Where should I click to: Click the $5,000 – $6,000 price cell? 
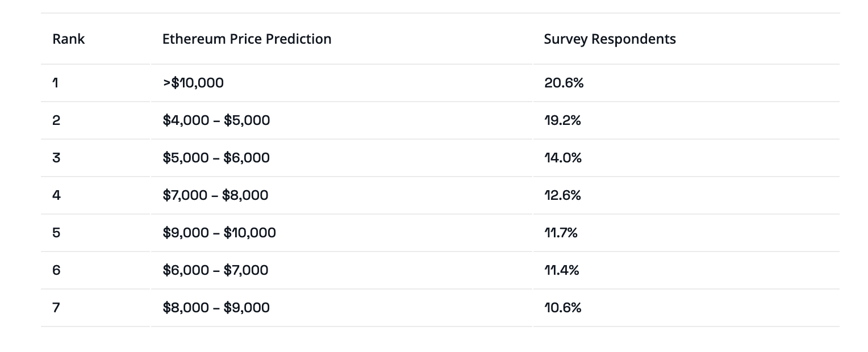(216, 158)
